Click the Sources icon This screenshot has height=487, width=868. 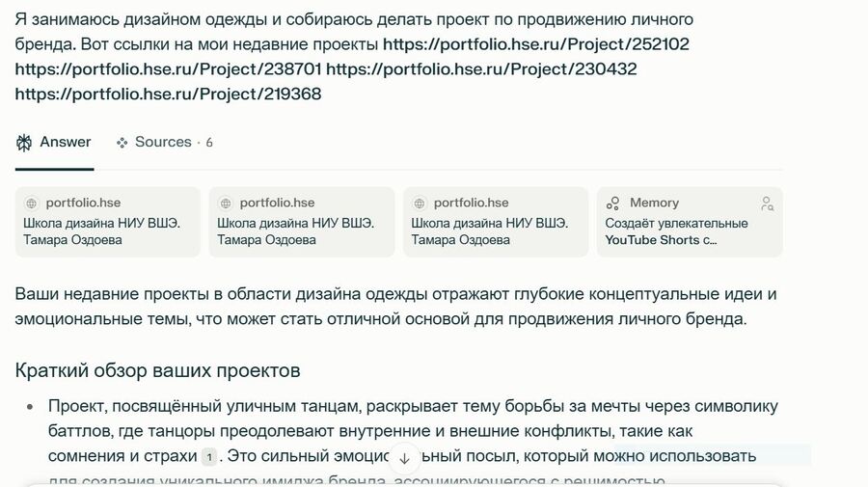click(122, 143)
